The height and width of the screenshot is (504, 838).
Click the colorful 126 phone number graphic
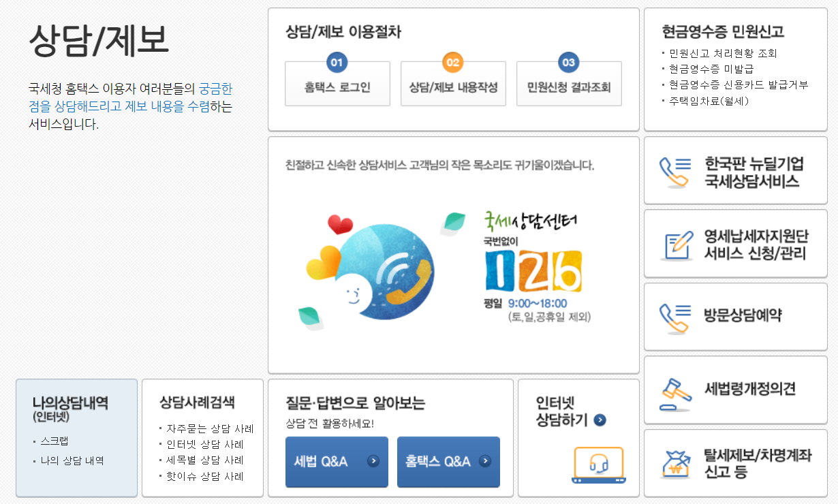533,271
